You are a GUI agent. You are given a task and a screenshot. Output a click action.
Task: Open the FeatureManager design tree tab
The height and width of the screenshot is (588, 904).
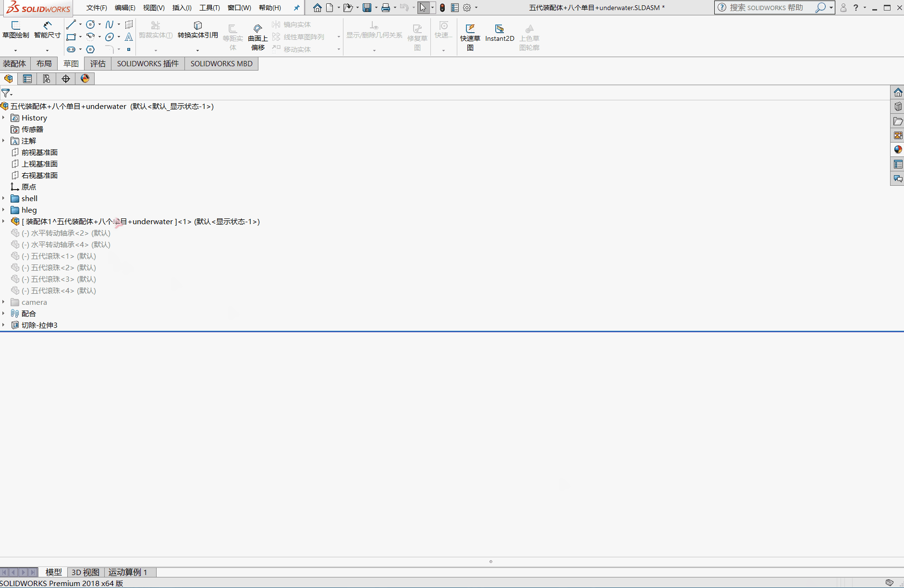click(x=9, y=79)
